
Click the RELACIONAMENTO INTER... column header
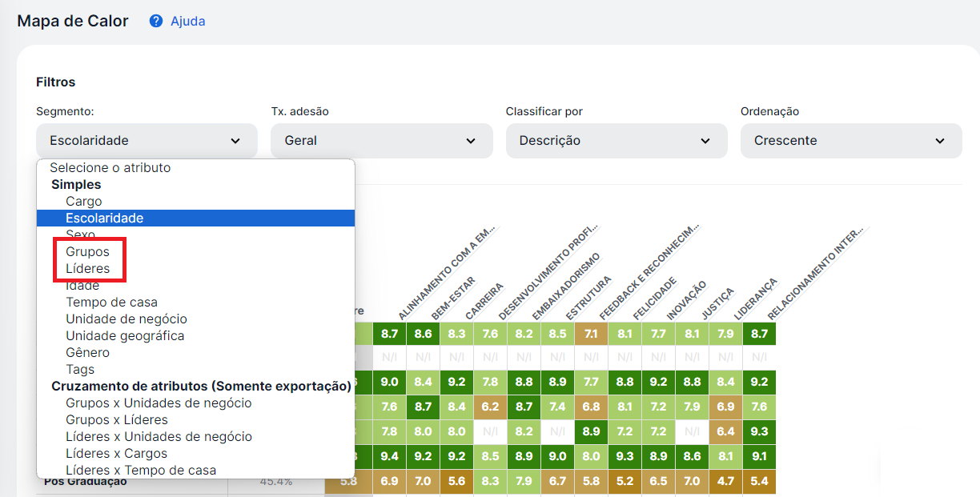coord(817,273)
